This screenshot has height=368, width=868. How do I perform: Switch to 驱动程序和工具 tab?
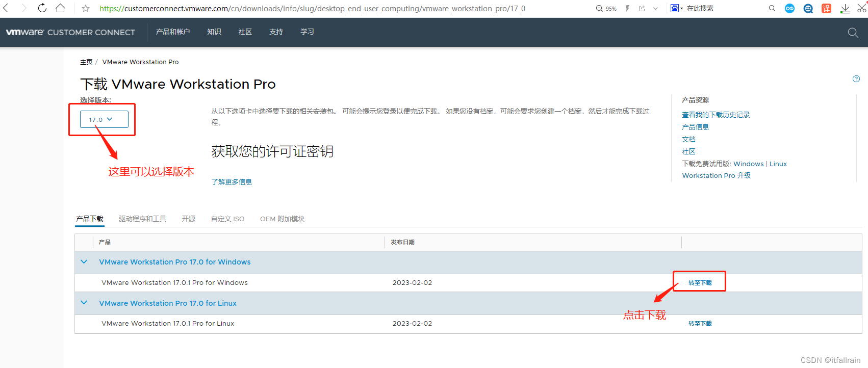(x=143, y=219)
